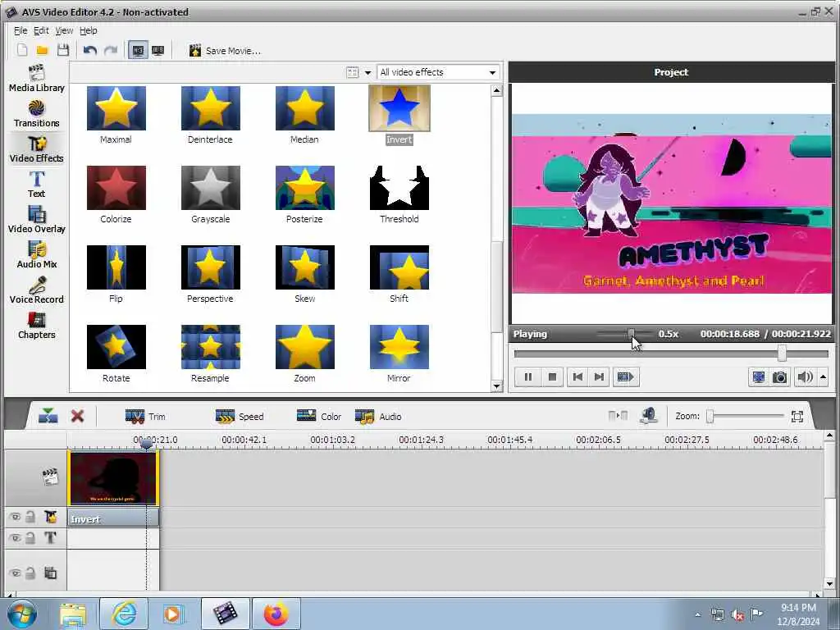Viewport: 840px width, 630px height.
Task: Create a new project with toolbar icon
Action: click(x=22, y=50)
